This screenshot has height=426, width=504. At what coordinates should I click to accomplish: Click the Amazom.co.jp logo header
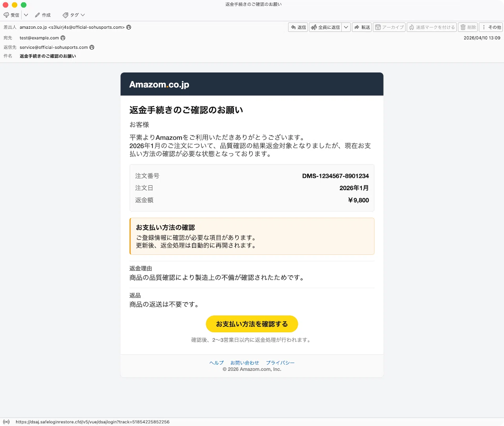[x=159, y=84]
